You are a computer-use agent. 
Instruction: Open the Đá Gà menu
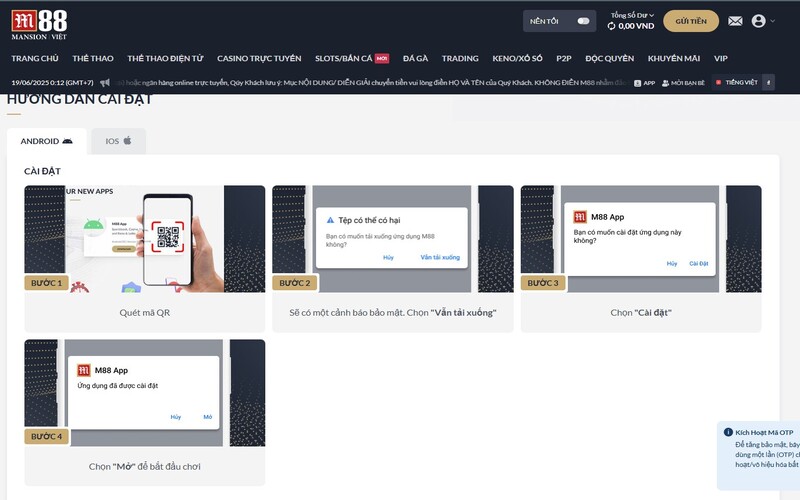[x=415, y=58]
